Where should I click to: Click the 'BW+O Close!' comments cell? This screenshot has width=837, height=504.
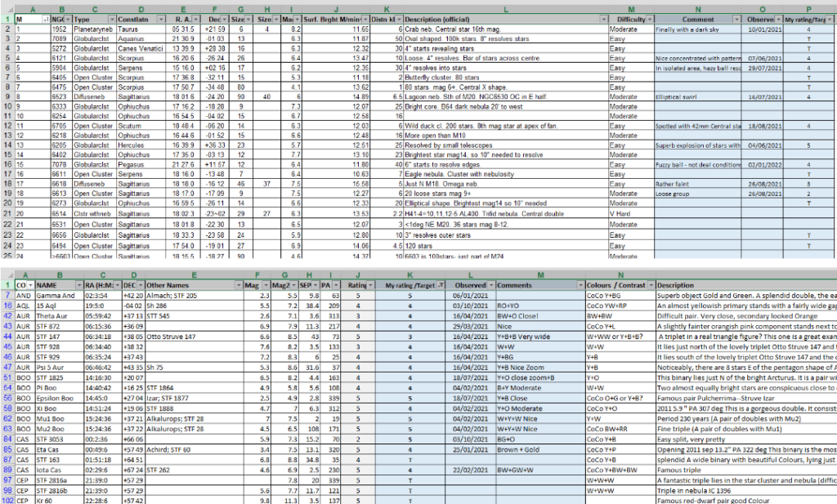coord(540,316)
